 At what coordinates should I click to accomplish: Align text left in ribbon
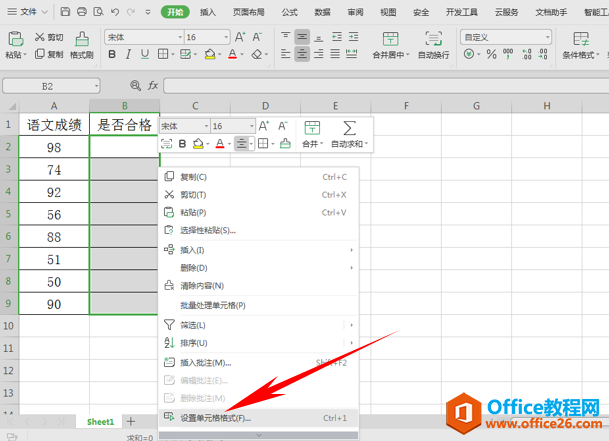(x=285, y=54)
